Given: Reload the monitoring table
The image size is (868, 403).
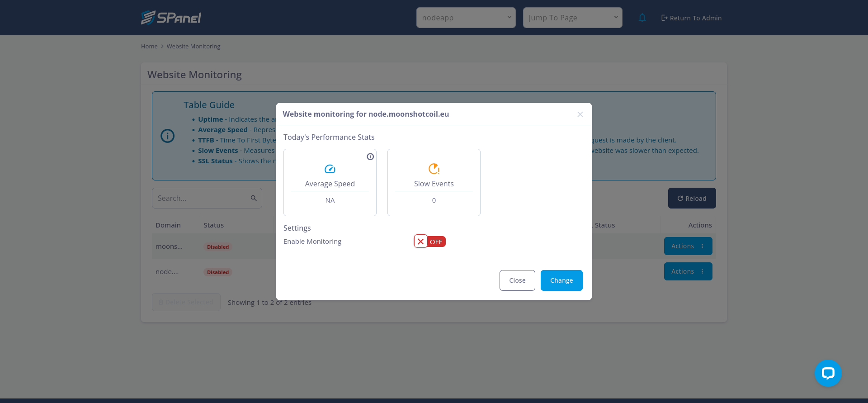Looking at the screenshot, I should click(692, 198).
